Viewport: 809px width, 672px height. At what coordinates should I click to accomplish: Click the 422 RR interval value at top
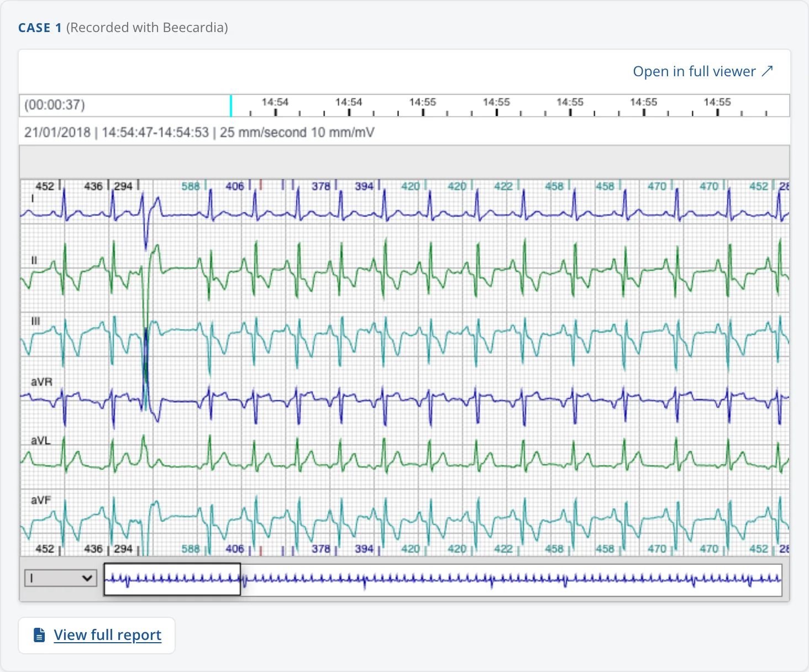click(503, 186)
